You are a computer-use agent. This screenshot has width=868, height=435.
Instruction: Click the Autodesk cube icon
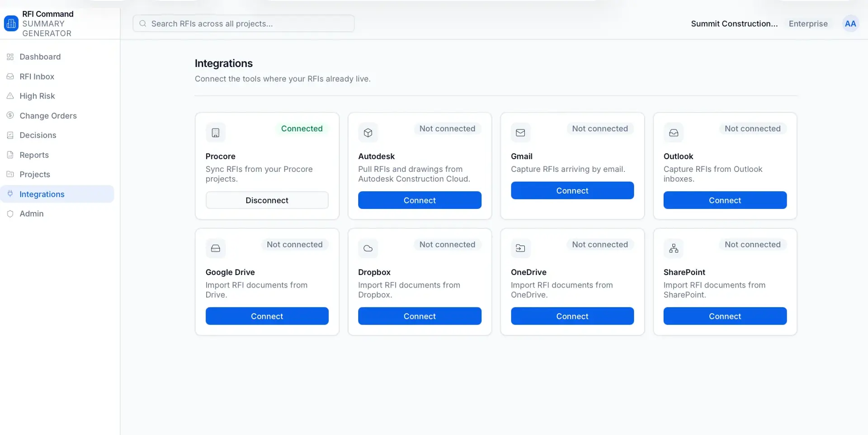(368, 132)
